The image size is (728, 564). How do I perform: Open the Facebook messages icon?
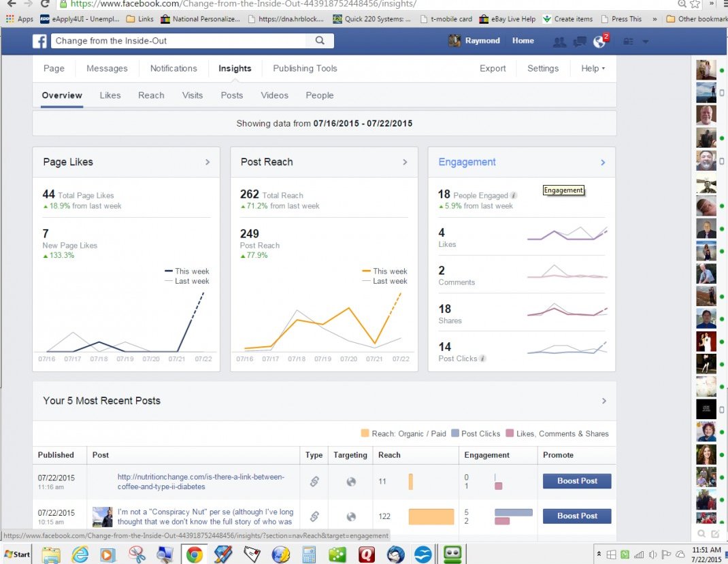pyautogui.click(x=580, y=42)
